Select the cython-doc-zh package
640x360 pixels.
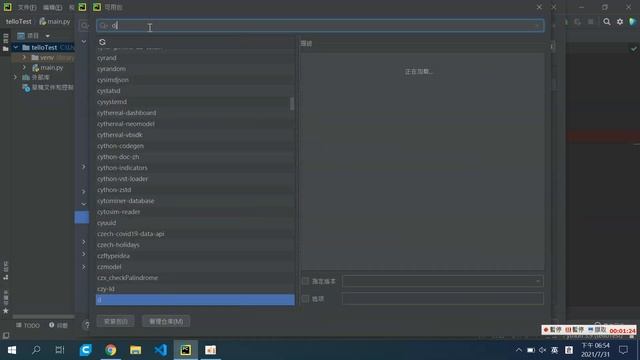(195, 157)
